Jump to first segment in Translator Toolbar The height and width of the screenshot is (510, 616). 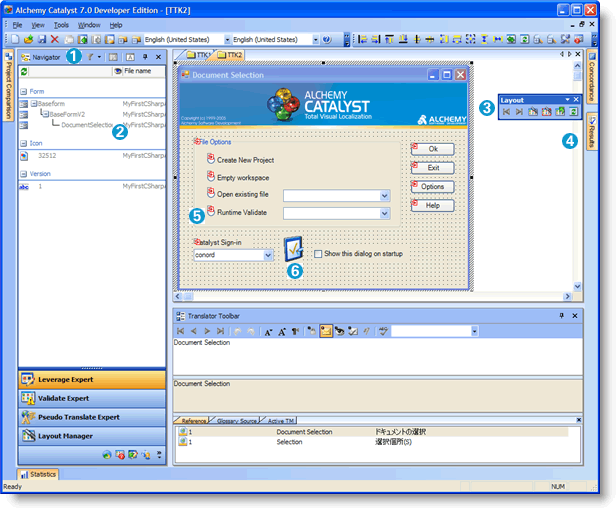coord(180,331)
